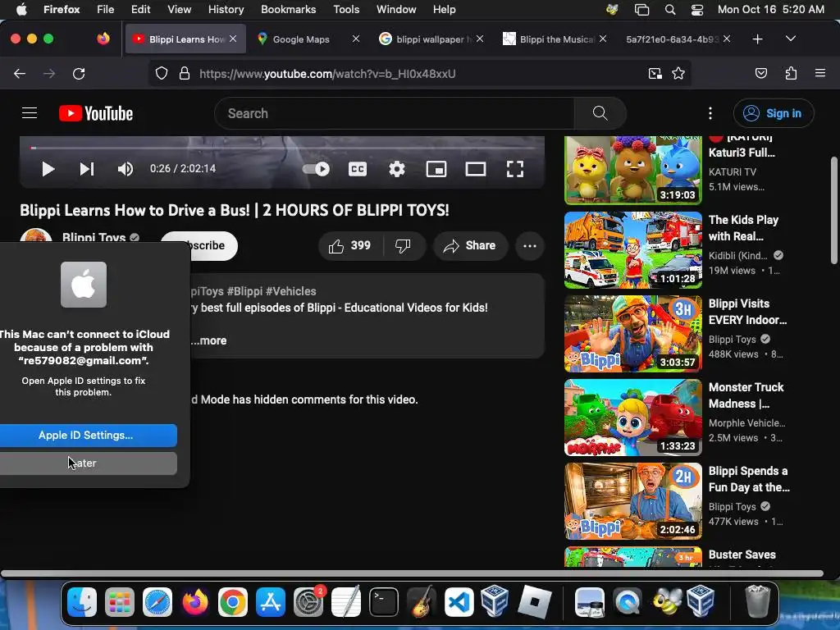Open YouTube guide hamburger menu

point(30,113)
